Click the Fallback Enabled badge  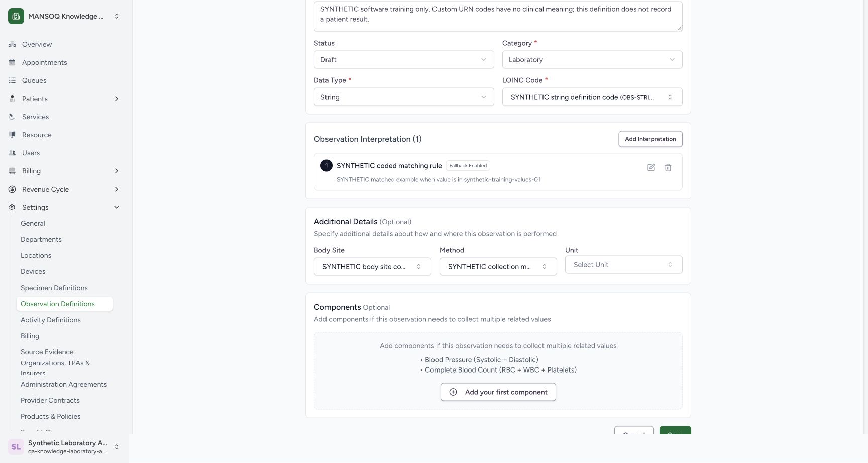[468, 166]
